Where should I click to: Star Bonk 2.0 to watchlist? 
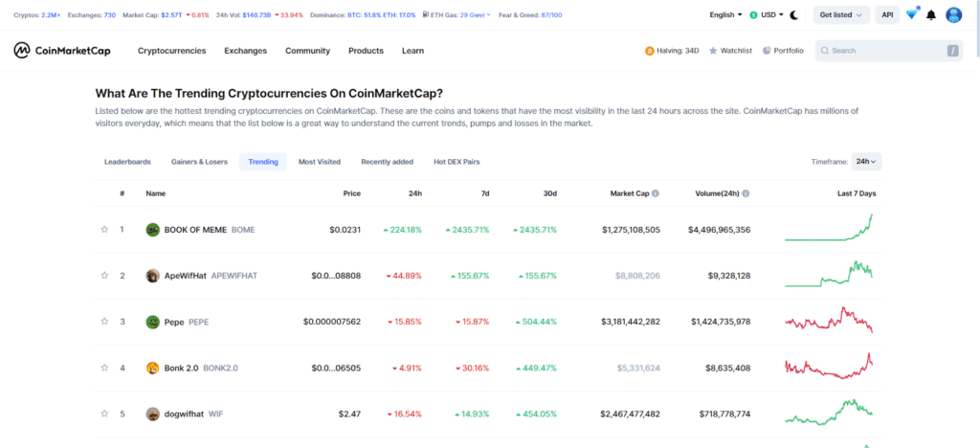[104, 368]
